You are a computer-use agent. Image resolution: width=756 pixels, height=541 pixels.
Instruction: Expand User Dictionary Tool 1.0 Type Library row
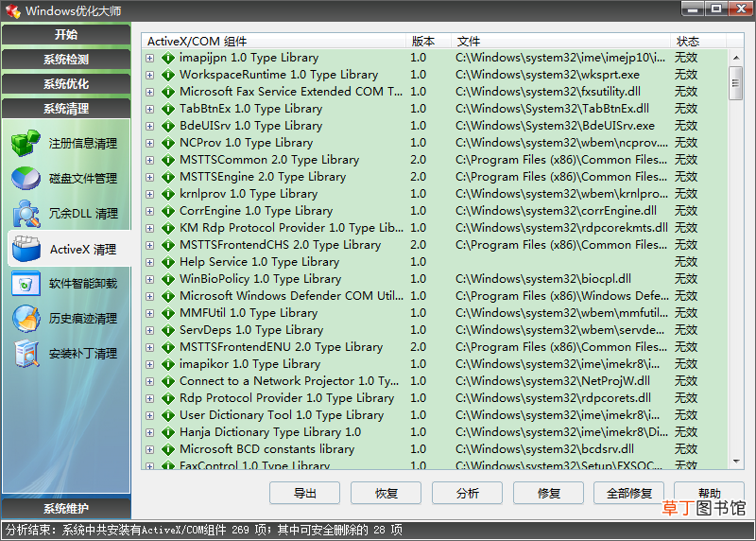click(150, 415)
